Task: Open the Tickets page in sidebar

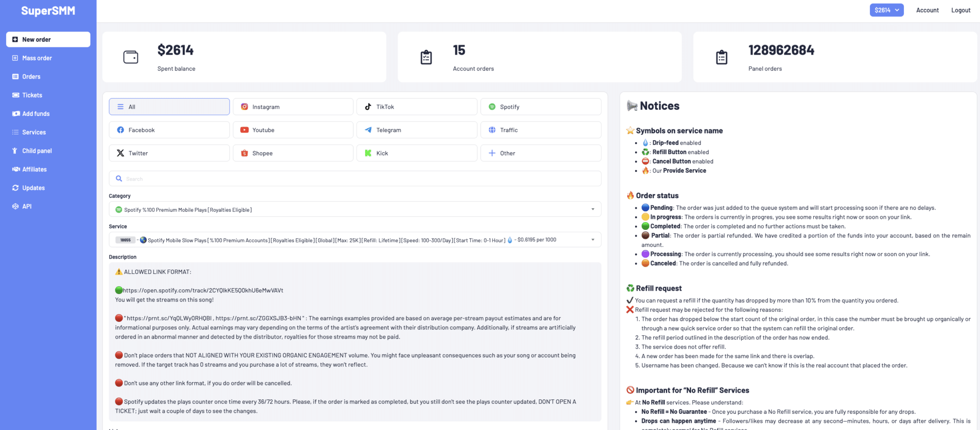Action: [x=32, y=95]
